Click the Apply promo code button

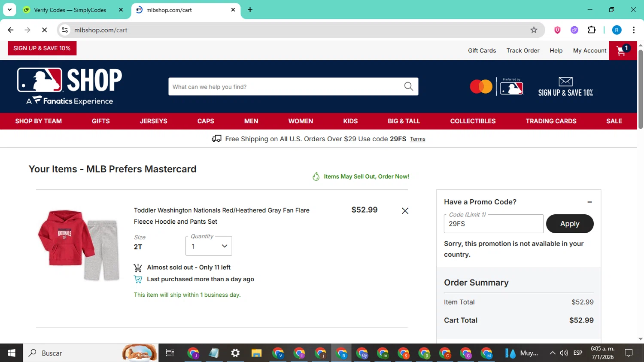570,224
